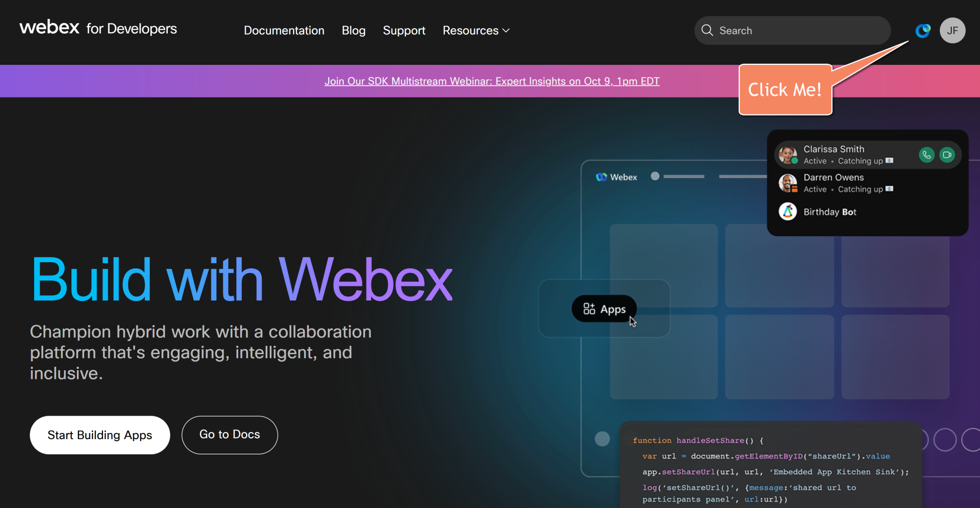The height and width of the screenshot is (508, 980).
Task: Click the magnifying glass search icon
Action: (707, 31)
